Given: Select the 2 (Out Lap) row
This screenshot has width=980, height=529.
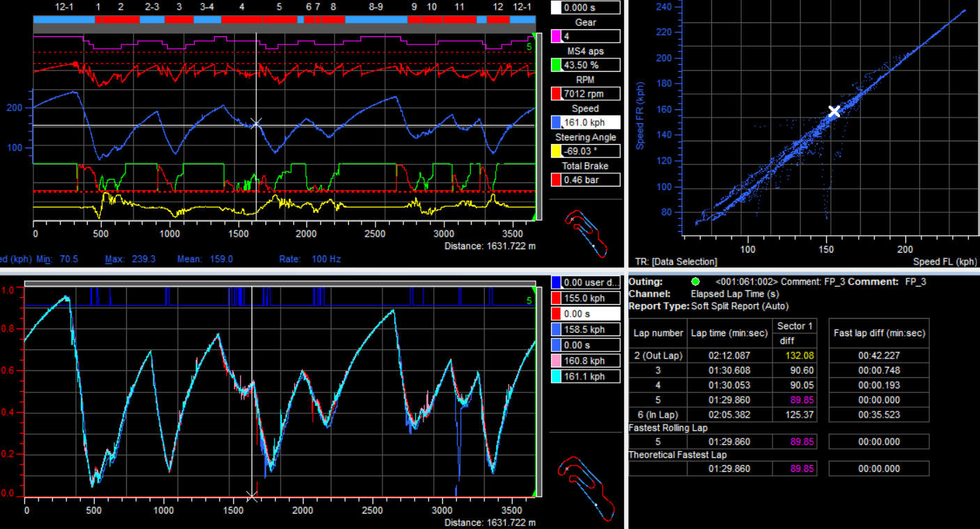Looking at the screenshot, I should click(x=658, y=356).
